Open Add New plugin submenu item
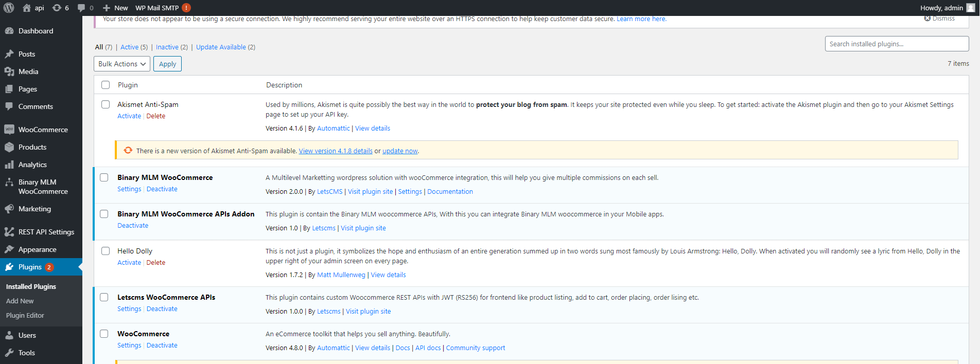This screenshot has height=364, width=980. pos(20,301)
